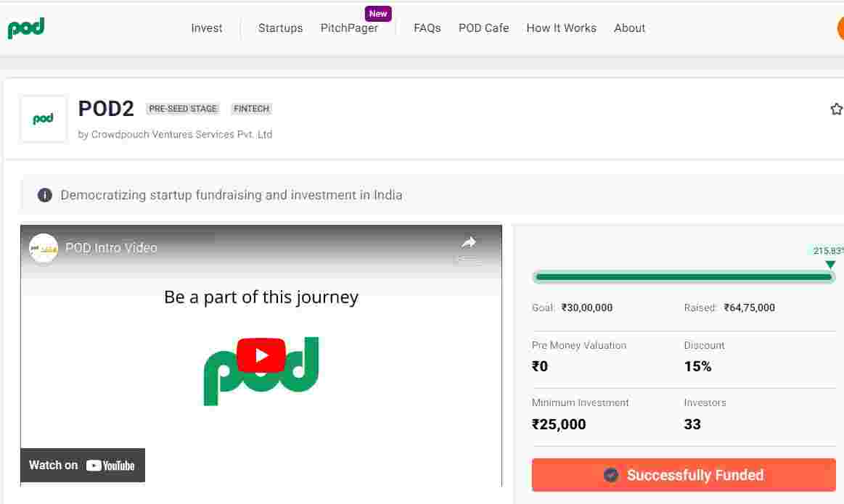Click the video share arrow icon
This screenshot has width=844, height=504.
pyautogui.click(x=468, y=244)
